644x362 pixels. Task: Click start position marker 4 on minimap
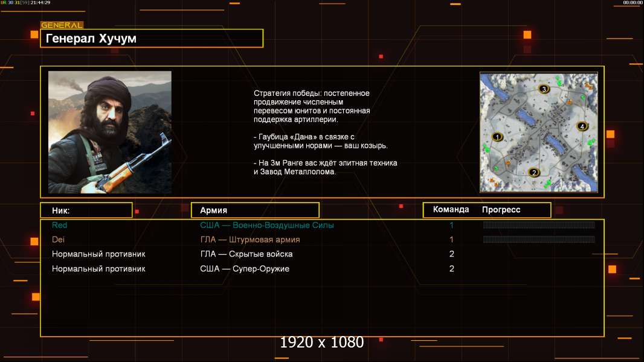coord(582,126)
